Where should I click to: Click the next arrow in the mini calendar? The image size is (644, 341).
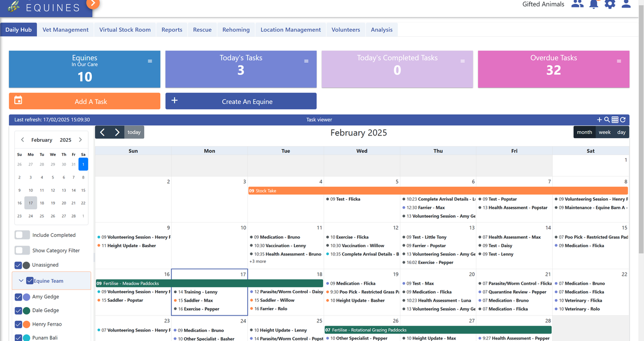(80, 140)
